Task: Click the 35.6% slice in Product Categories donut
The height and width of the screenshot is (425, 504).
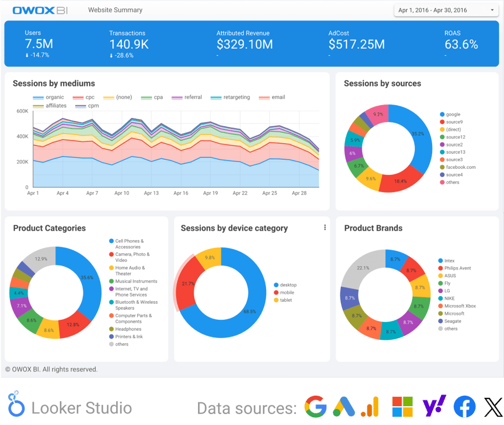Action: click(x=87, y=277)
